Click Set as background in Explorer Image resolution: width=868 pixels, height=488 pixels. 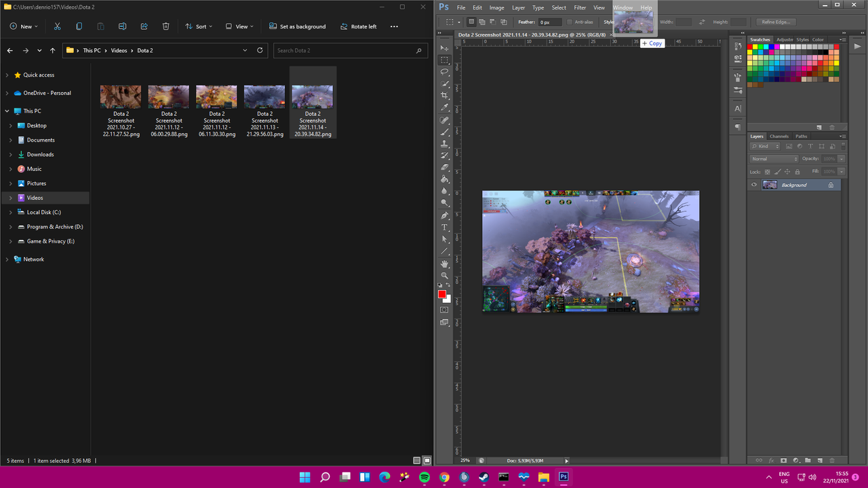(298, 26)
